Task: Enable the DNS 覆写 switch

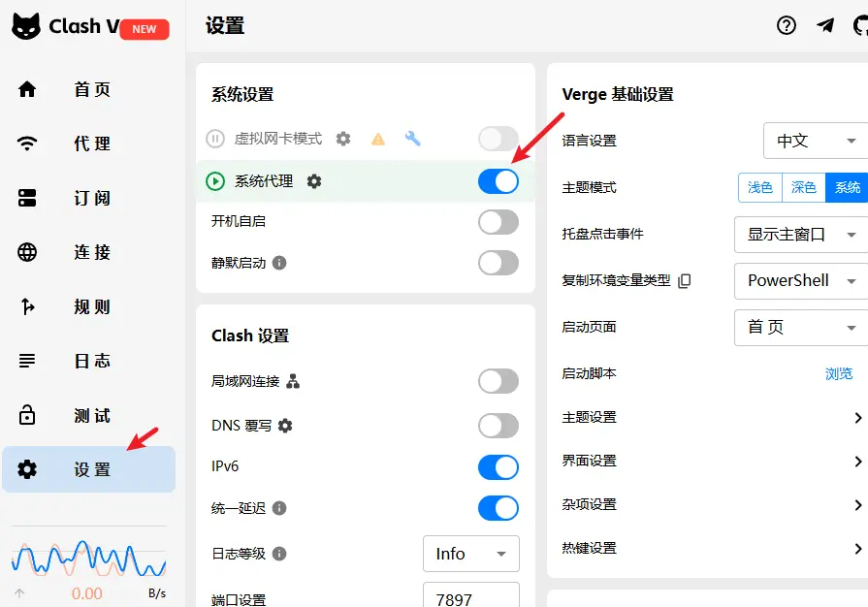Action: click(x=498, y=426)
